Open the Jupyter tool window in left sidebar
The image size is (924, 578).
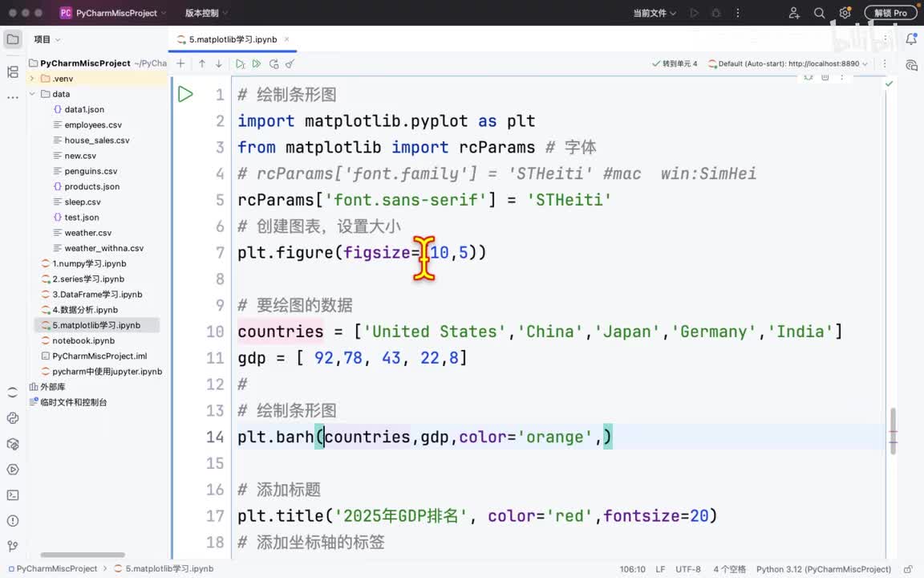13,393
